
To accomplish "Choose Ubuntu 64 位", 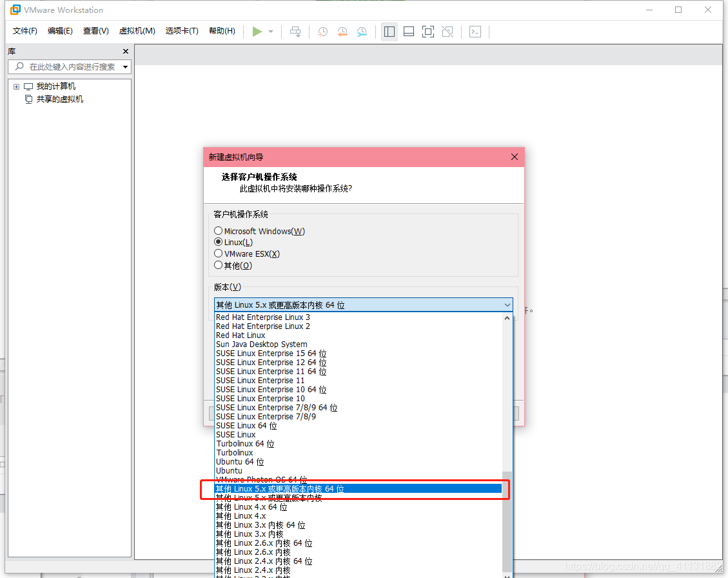I will click(x=358, y=462).
